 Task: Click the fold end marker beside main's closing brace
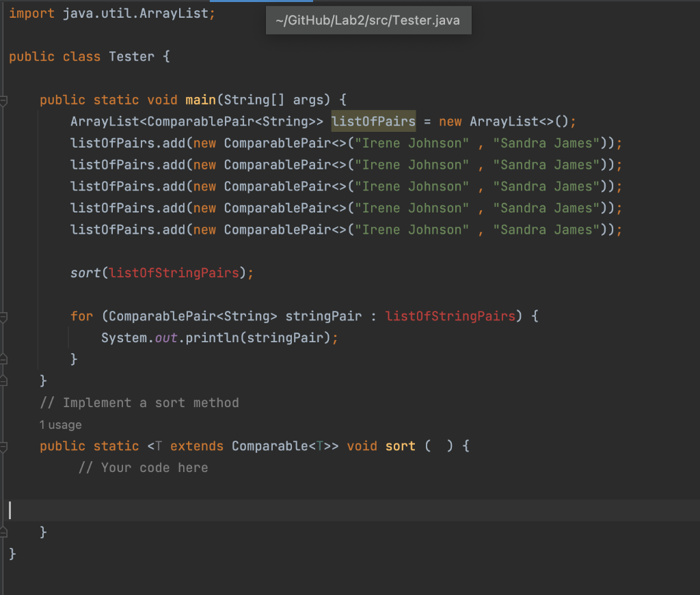(3, 381)
